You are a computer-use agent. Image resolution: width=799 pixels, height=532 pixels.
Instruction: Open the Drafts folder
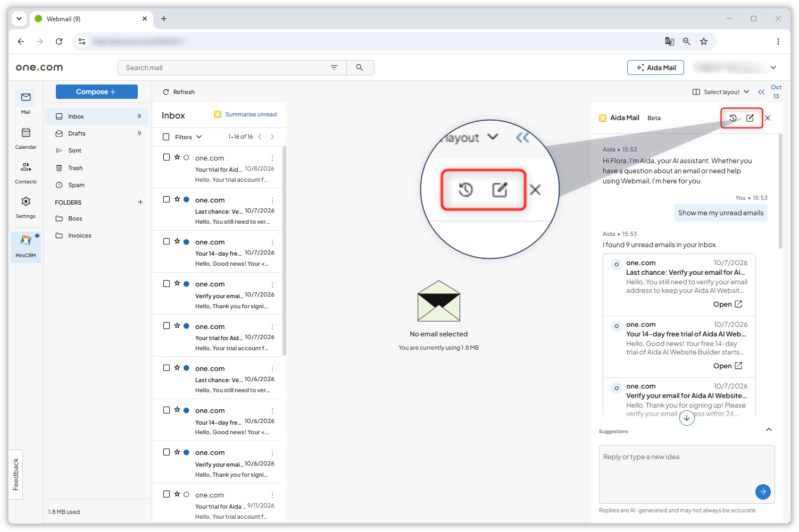[x=97, y=133]
